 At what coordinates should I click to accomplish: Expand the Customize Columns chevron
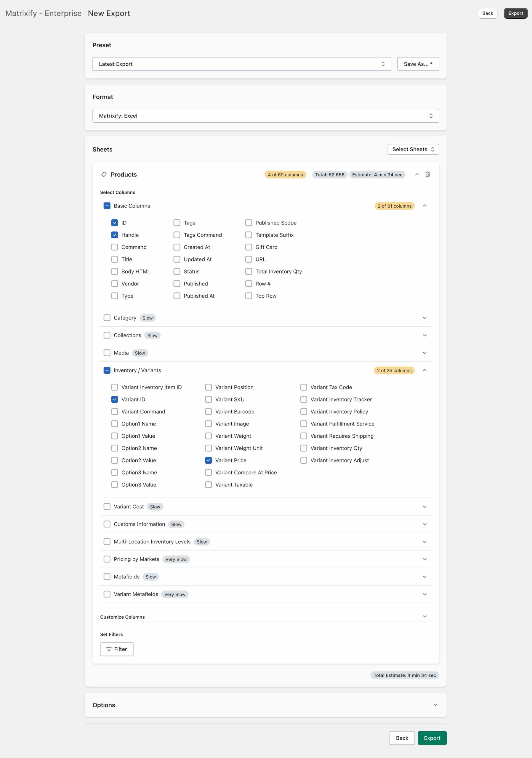[424, 616]
